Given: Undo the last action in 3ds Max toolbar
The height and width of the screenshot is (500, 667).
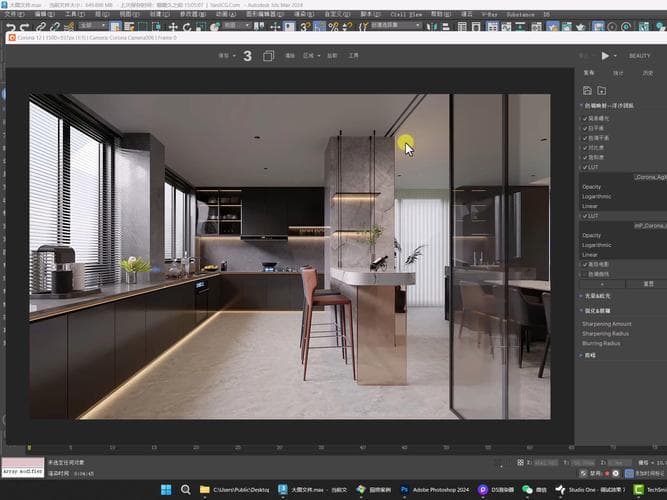Looking at the screenshot, I should point(10,27).
